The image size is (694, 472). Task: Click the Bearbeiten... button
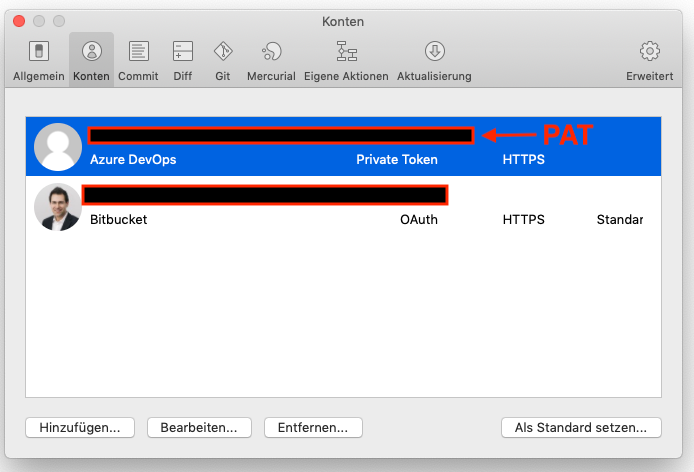click(199, 427)
